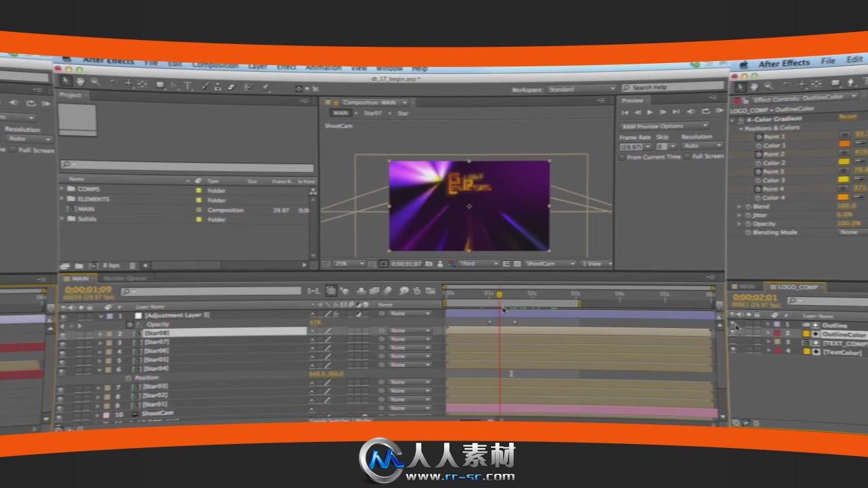Screen dimensions: 868x488
Task: Collapse the Adjustment Layer 3 twirl arrow
Action: [101, 317]
